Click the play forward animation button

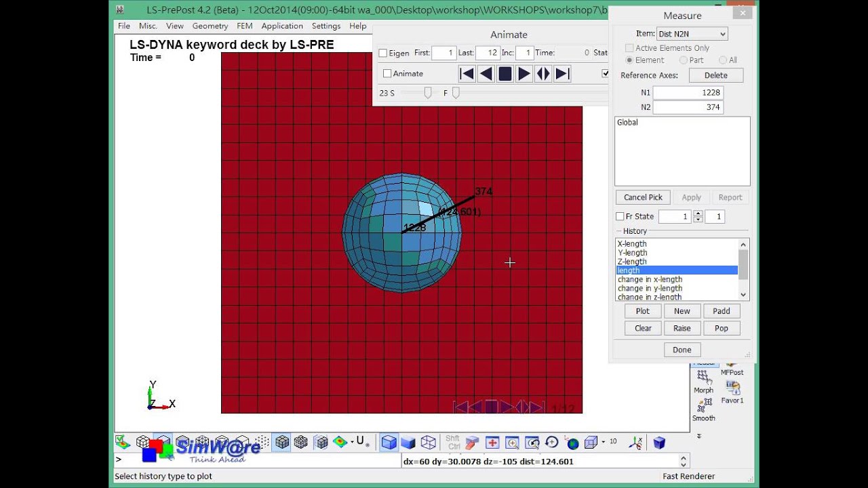click(524, 74)
